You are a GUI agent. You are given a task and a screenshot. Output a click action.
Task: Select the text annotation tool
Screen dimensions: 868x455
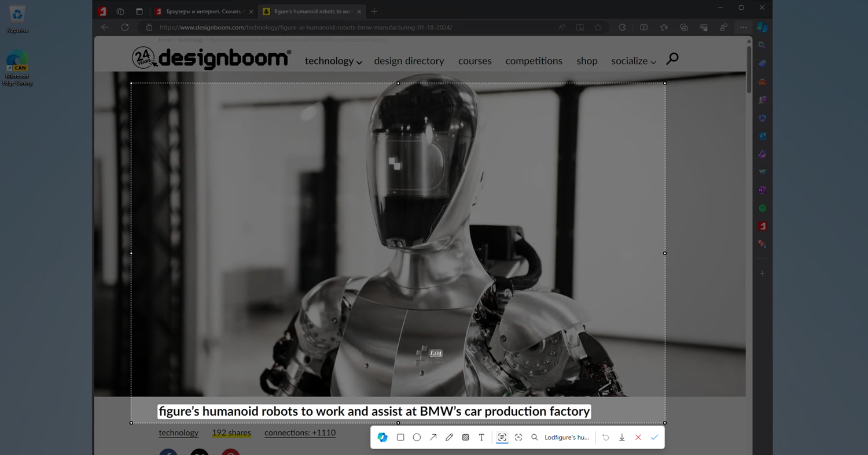(x=481, y=438)
